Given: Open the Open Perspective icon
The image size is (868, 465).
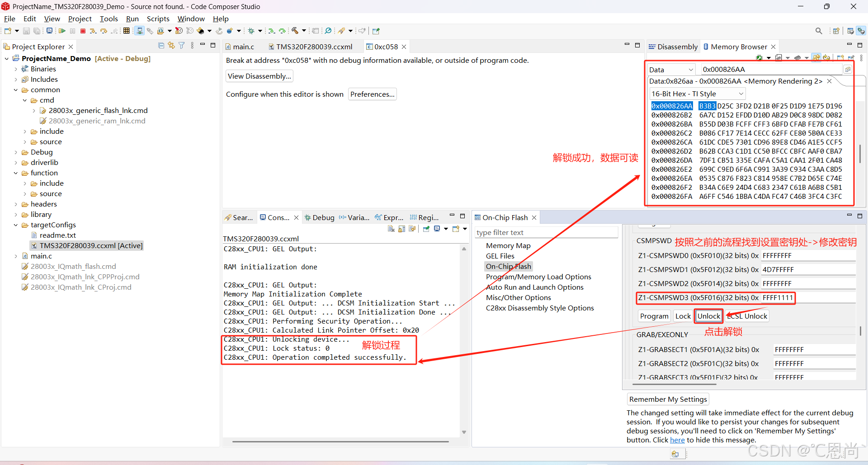Looking at the screenshot, I should (836, 31).
